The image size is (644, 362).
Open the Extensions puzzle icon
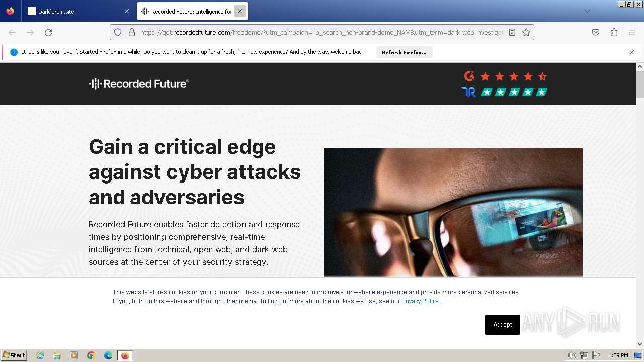(614, 32)
